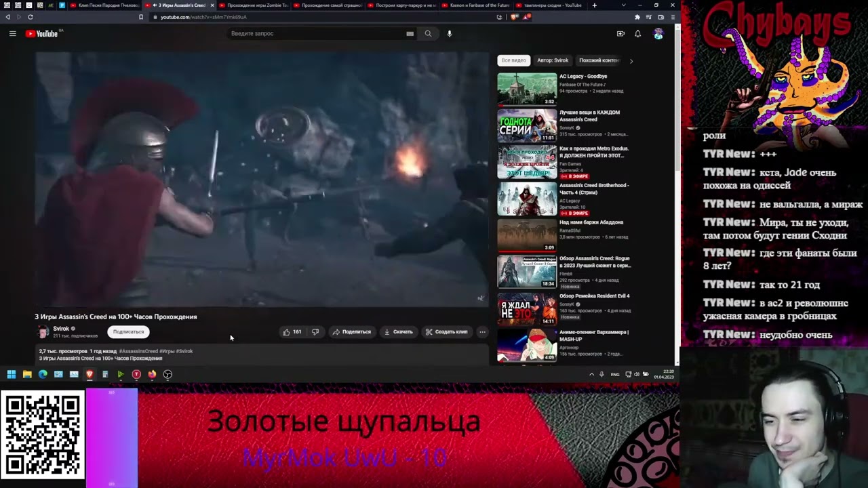Open the account avatar menu
This screenshot has width=868, height=488.
(658, 33)
